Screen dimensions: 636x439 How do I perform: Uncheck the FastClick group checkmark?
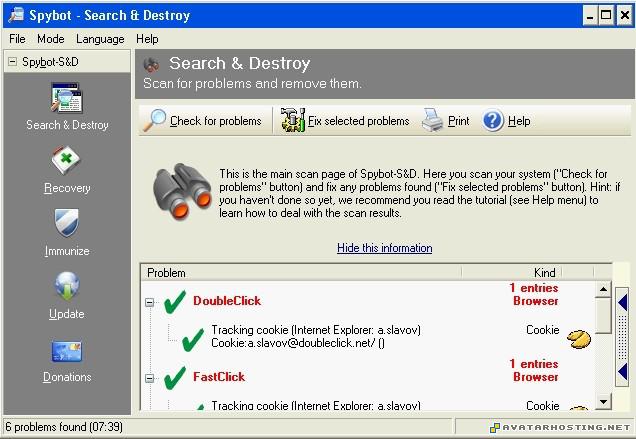click(175, 378)
